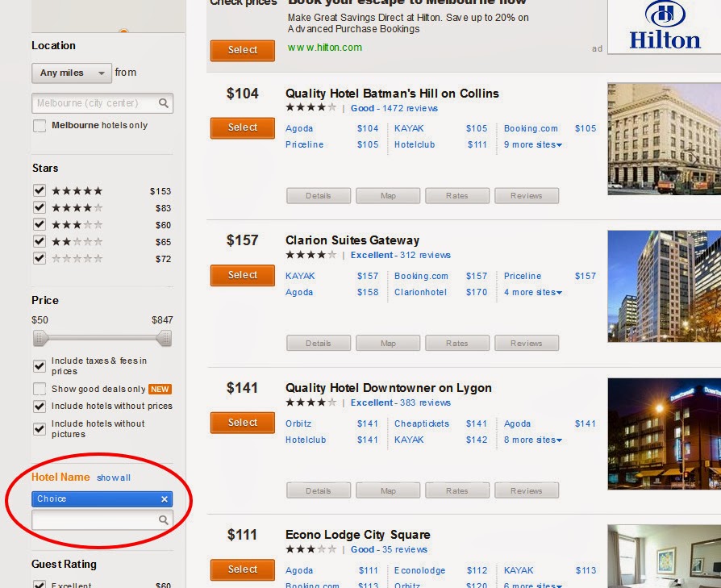
Task: Select the $111 Econo Lodge City Square
Action: click(242, 569)
